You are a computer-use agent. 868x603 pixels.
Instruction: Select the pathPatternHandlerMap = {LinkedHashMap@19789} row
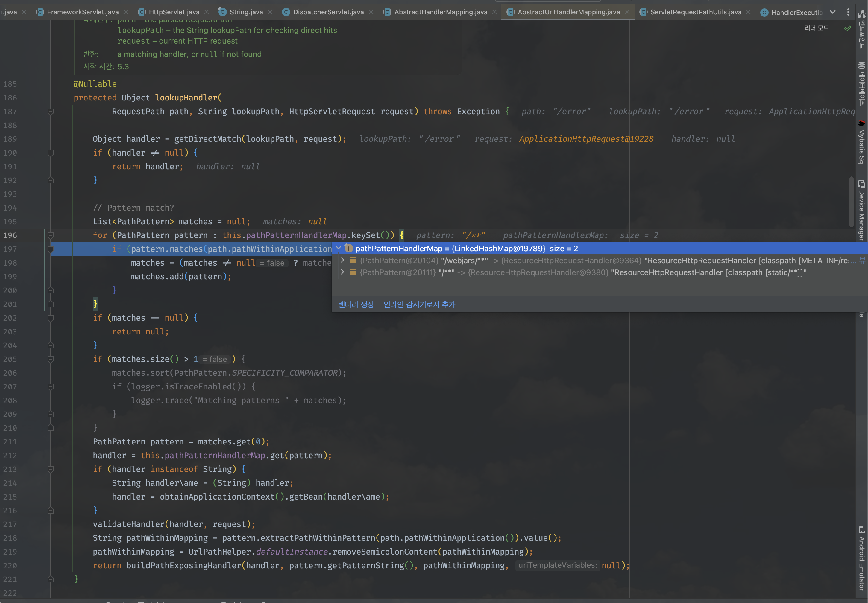click(600, 248)
